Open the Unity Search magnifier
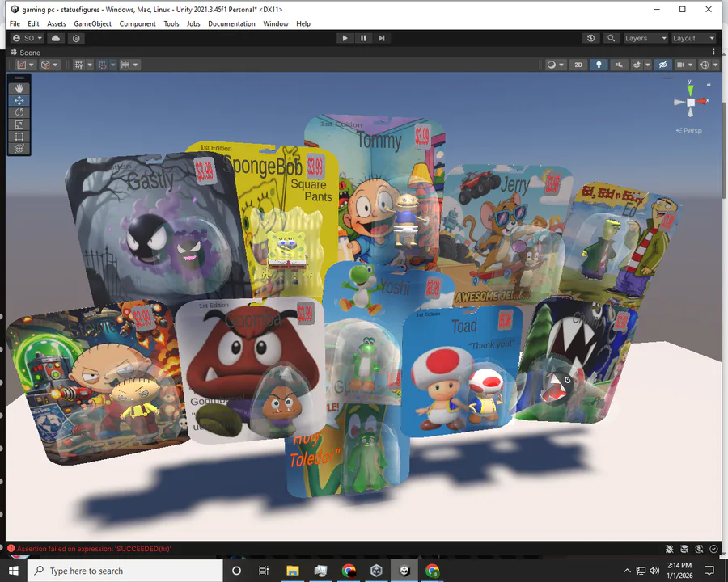Screen dimensions: 728x582 [611, 38]
